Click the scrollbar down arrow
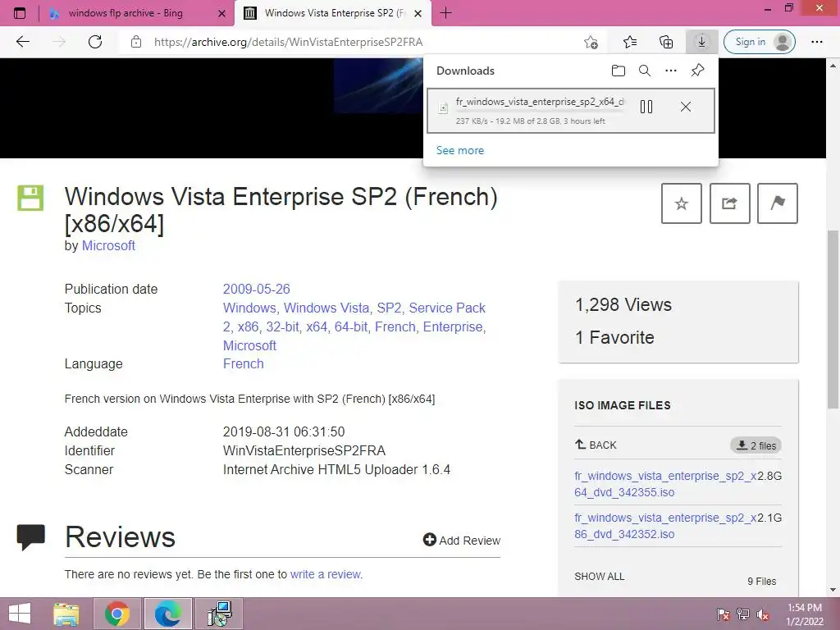The height and width of the screenshot is (630, 840). click(833, 589)
